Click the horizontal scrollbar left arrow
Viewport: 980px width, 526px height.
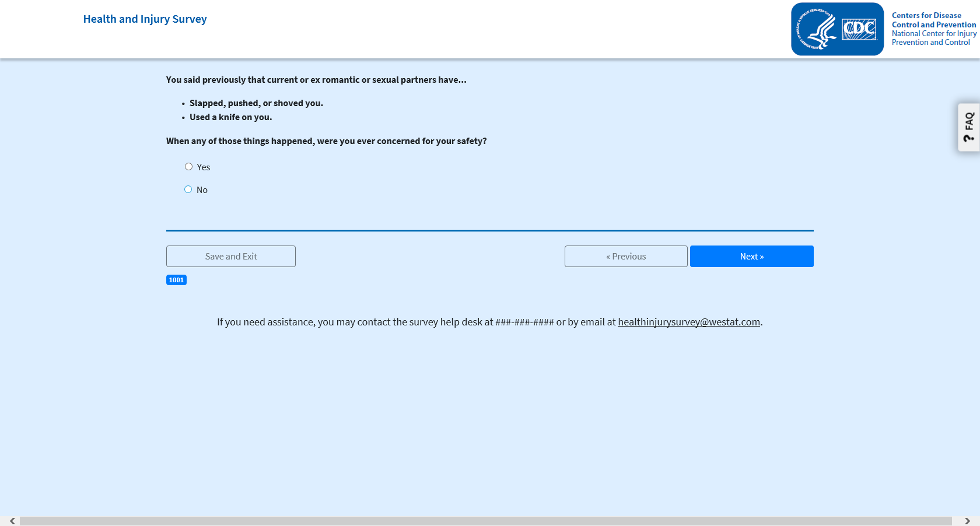tap(12, 521)
